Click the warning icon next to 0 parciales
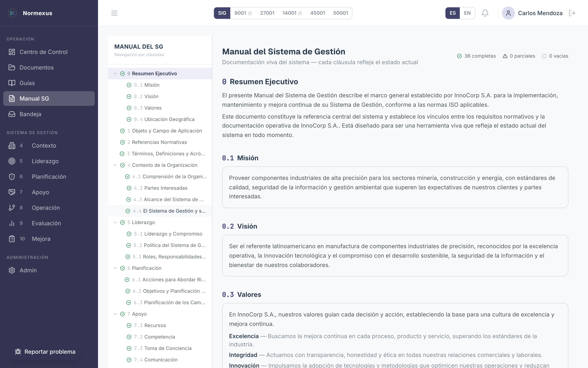Screen dimensions: 588x368 (x=505, y=56)
